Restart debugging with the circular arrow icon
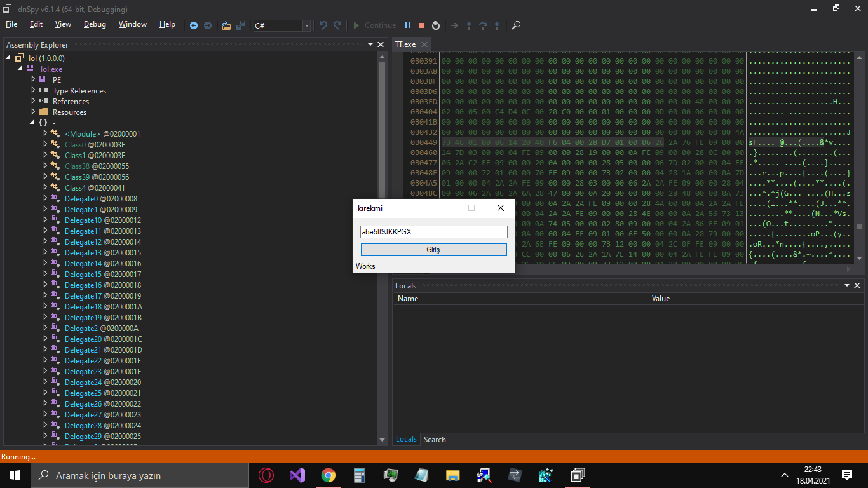The image size is (868, 488). 435,25
